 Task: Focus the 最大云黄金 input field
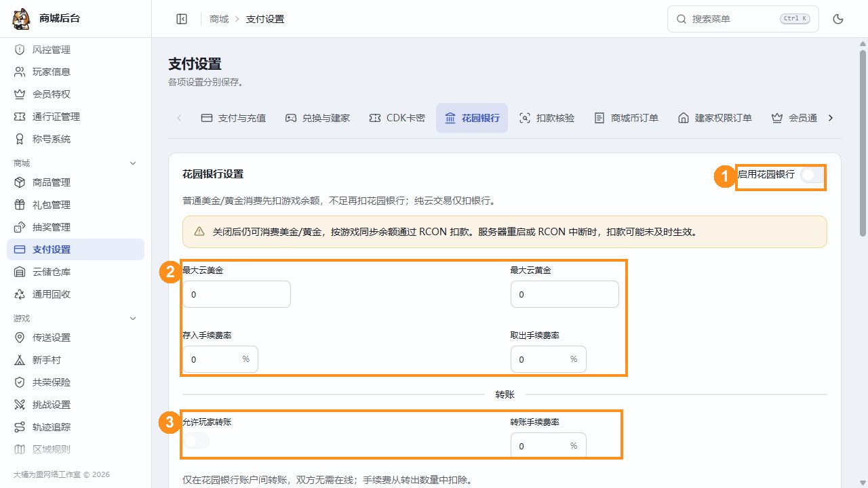click(565, 294)
